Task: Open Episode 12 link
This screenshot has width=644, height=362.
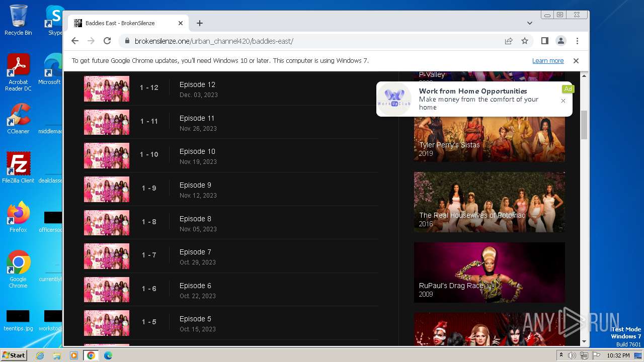Action: coord(197,84)
